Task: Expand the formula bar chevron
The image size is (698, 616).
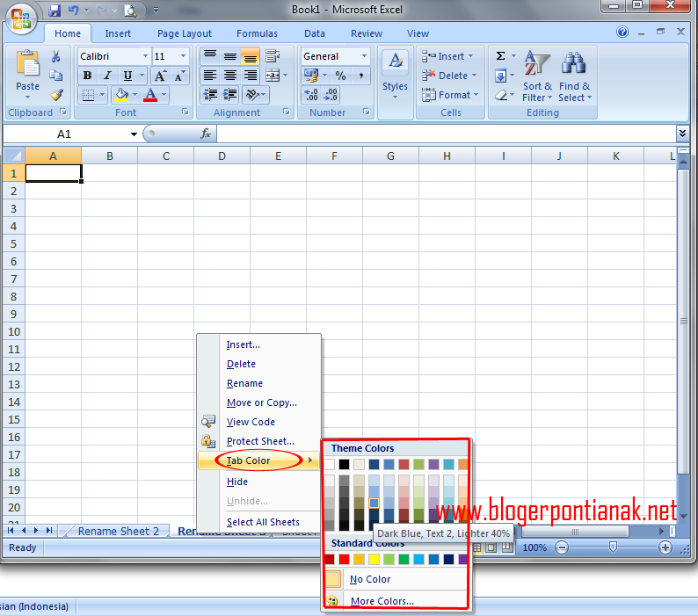Action: (682, 133)
